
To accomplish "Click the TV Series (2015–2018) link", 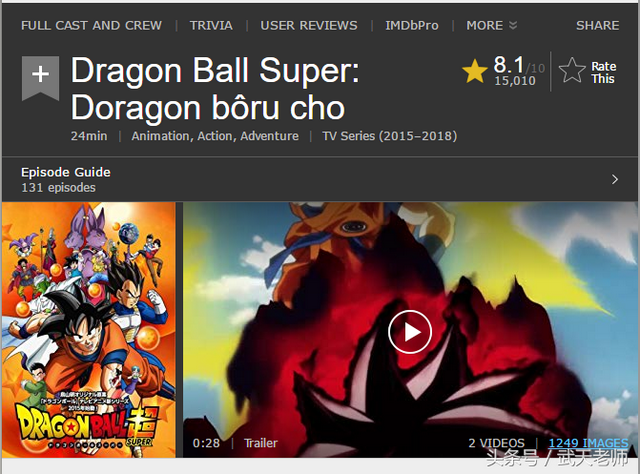I will 389,136.
